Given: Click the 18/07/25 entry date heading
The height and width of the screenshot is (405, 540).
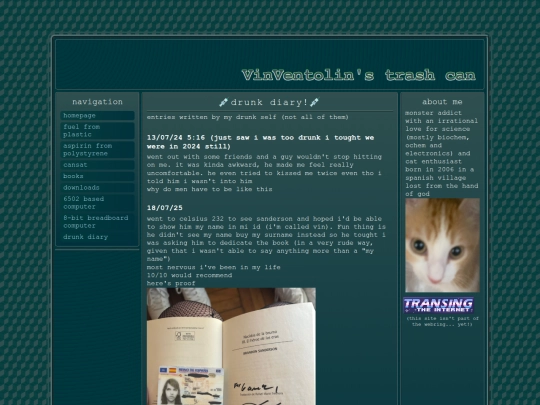Looking at the screenshot, I should tap(165, 208).
